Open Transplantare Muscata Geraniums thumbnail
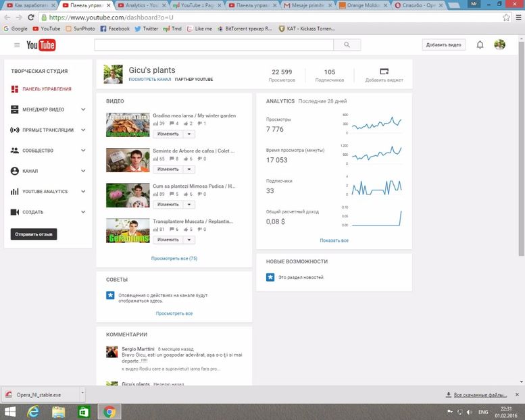525x420 pixels. click(128, 230)
